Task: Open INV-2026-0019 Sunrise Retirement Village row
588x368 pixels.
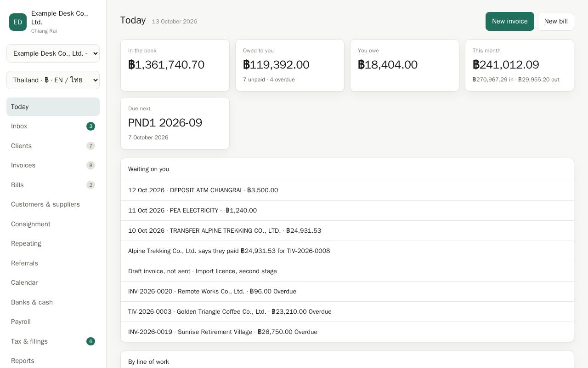Action: (347, 332)
